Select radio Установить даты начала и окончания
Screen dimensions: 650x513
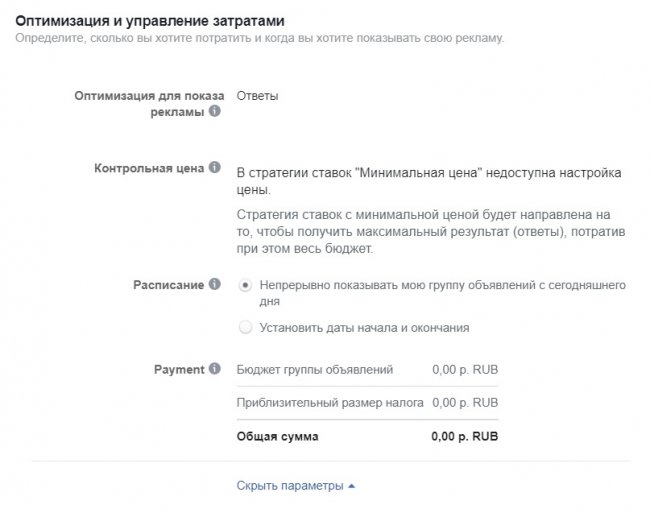(246, 327)
